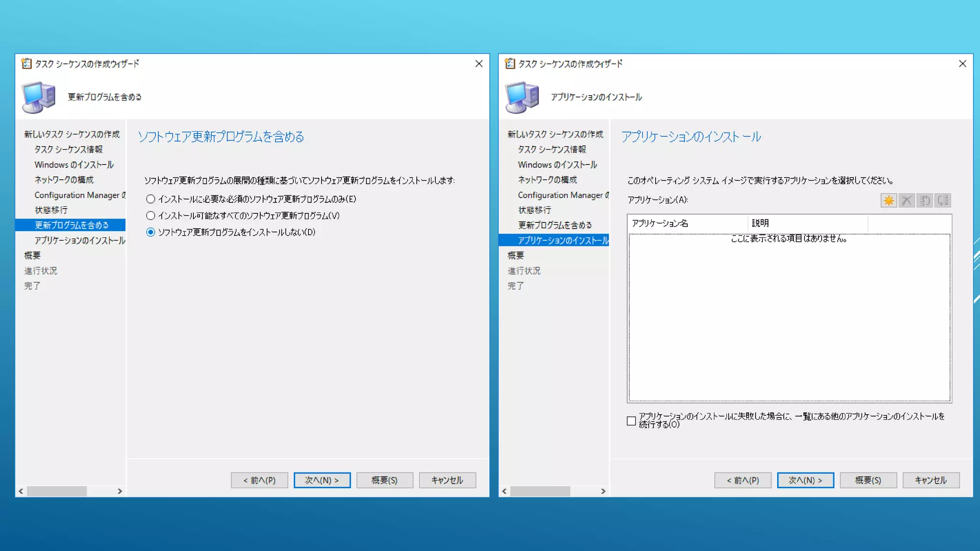Click 次へ(N) in the left wizard
The height and width of the screenshot is (551, 980).
pyautogui.click(x=322, y=480)
